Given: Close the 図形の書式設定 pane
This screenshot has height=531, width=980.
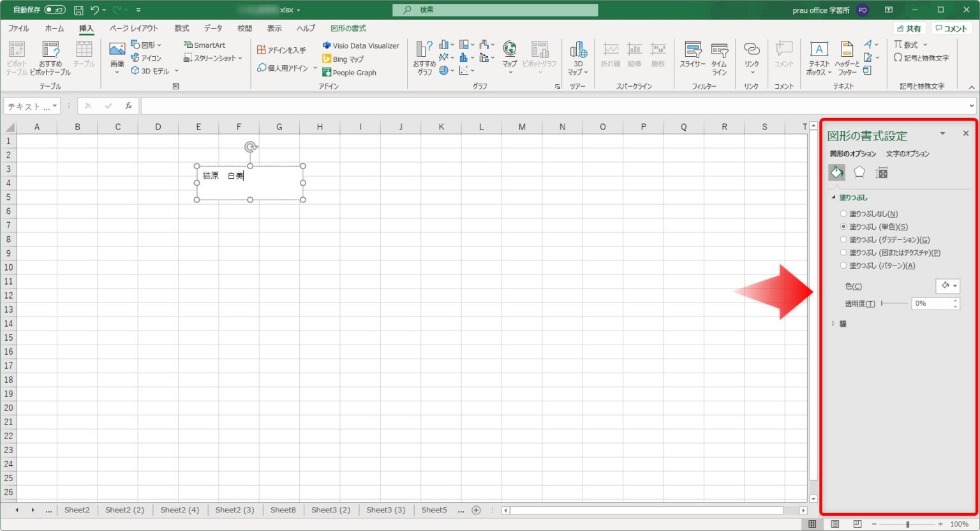Looking at the screenshot, I should click(965, 133).
